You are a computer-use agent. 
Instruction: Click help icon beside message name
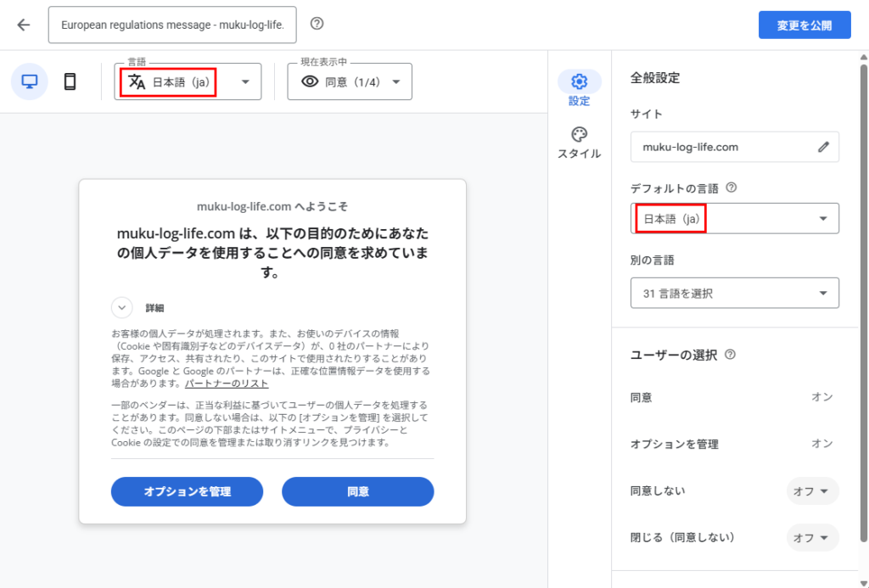pos(317,24)
